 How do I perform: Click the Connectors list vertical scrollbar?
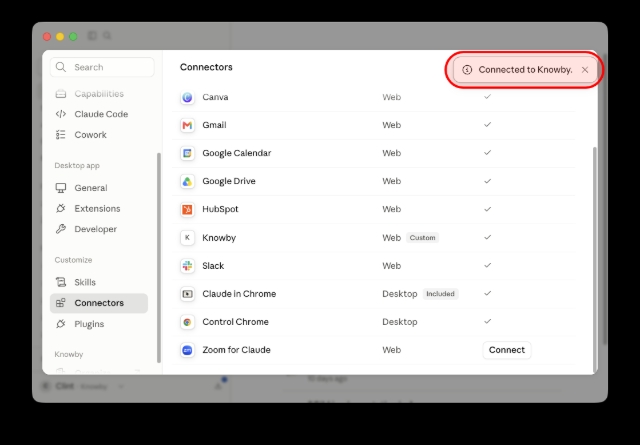[595, 259]
